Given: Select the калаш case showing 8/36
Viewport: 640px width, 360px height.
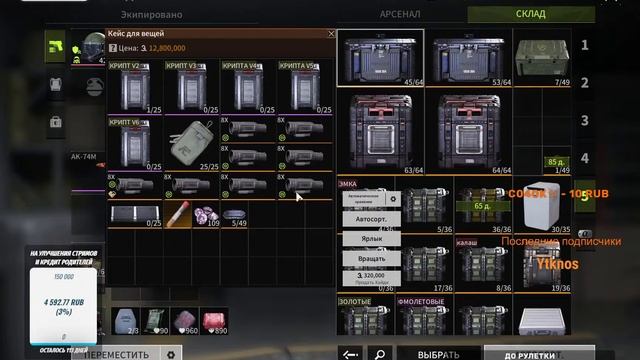Looking at the screenshot, I should tap(483, 264).
